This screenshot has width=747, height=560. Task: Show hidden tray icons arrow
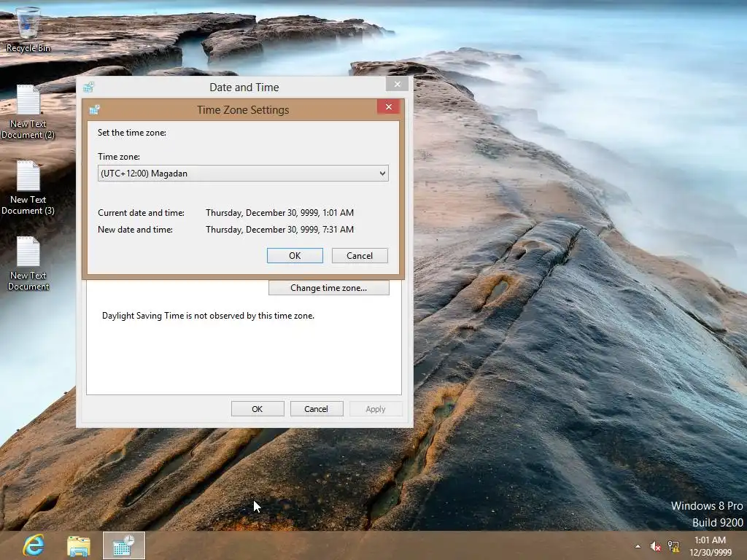click(638, 546)
